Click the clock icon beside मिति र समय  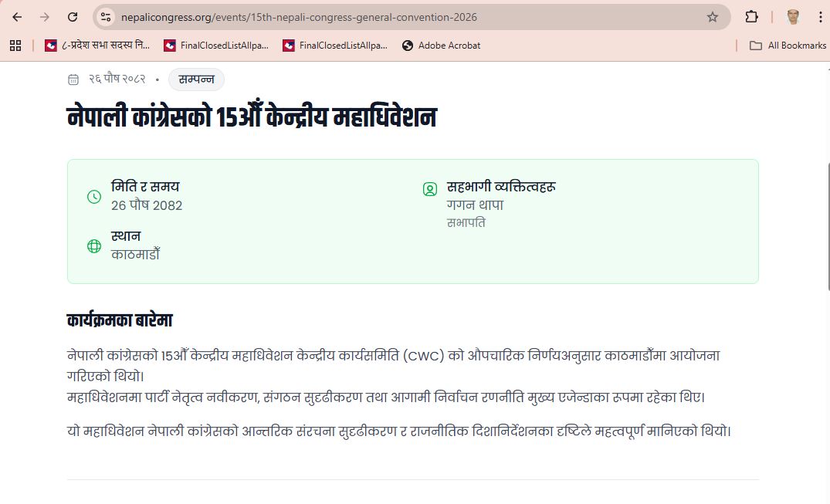tap(93, 196)
